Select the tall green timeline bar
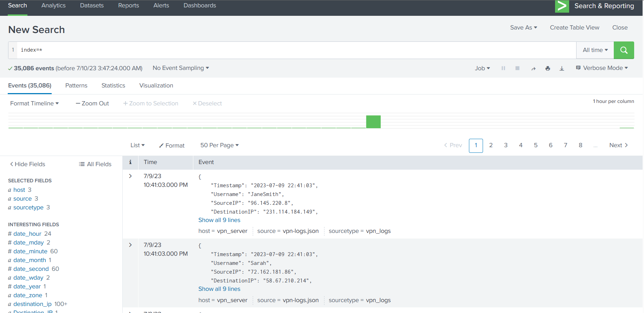644x313 pixels. pyautogui.click(x=373, y=122)
